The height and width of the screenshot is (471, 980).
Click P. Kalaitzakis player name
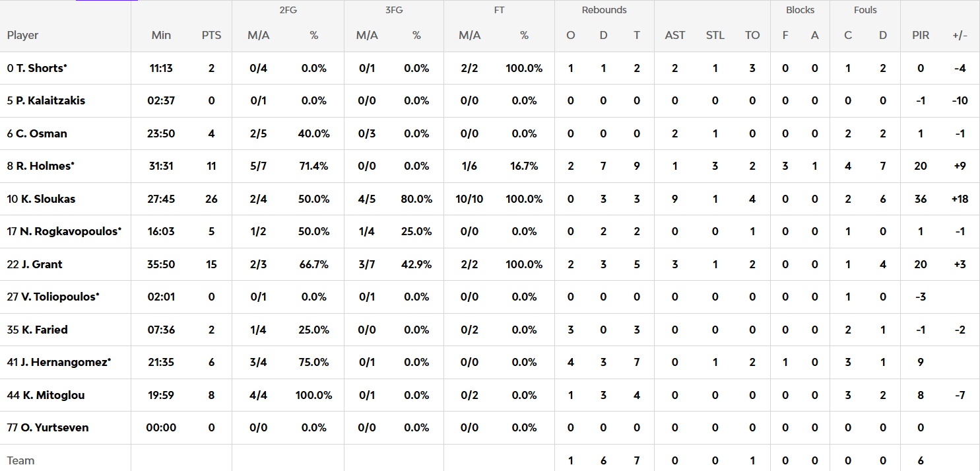49,100
